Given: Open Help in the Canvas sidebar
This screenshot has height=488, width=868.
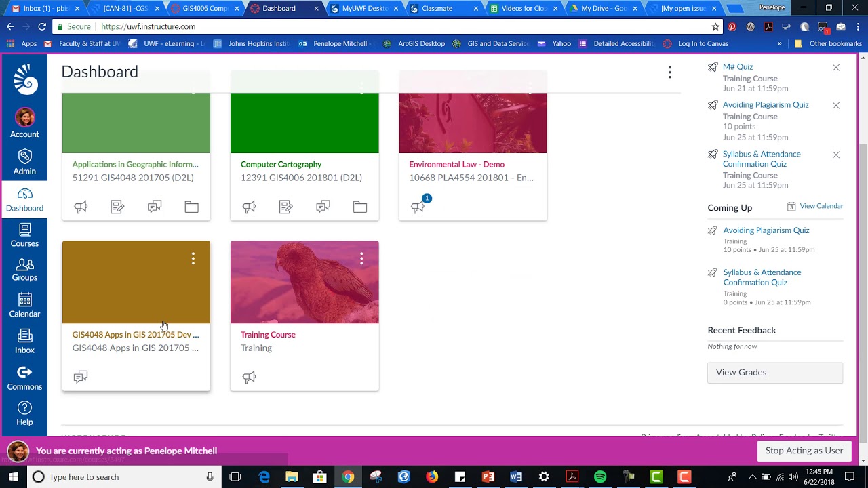Looking at the screenshot, I should click(24, 413).
